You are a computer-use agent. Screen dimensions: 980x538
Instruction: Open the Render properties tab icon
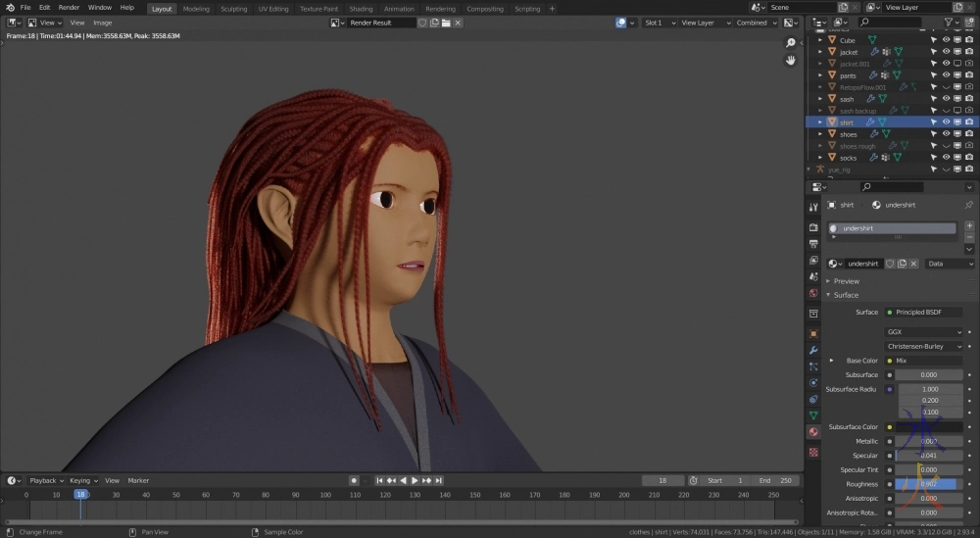coord(813,226)
